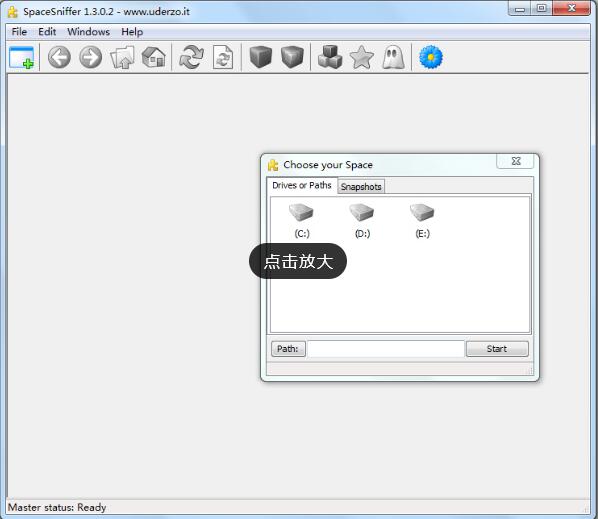Viewport: 598px width, 519px height.
Task: Open the Edit menu
Action: tap(47, 32)
